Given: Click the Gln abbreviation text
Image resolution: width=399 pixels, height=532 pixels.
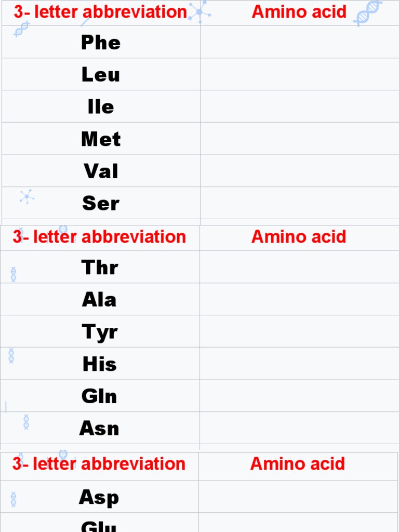Looking at the screenshot, I should pos(99,396).
